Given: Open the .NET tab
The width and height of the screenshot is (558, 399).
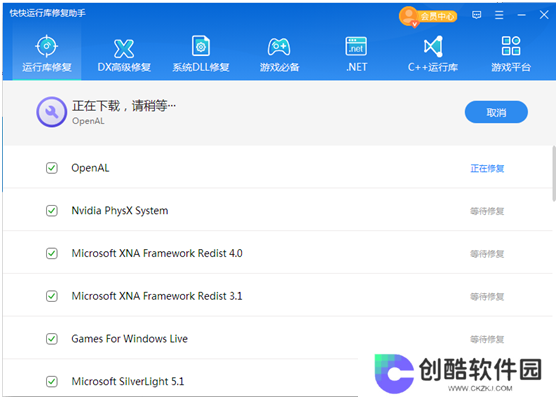Looking at the screenshot, I should pyautogui.click(x=356, y=54).
